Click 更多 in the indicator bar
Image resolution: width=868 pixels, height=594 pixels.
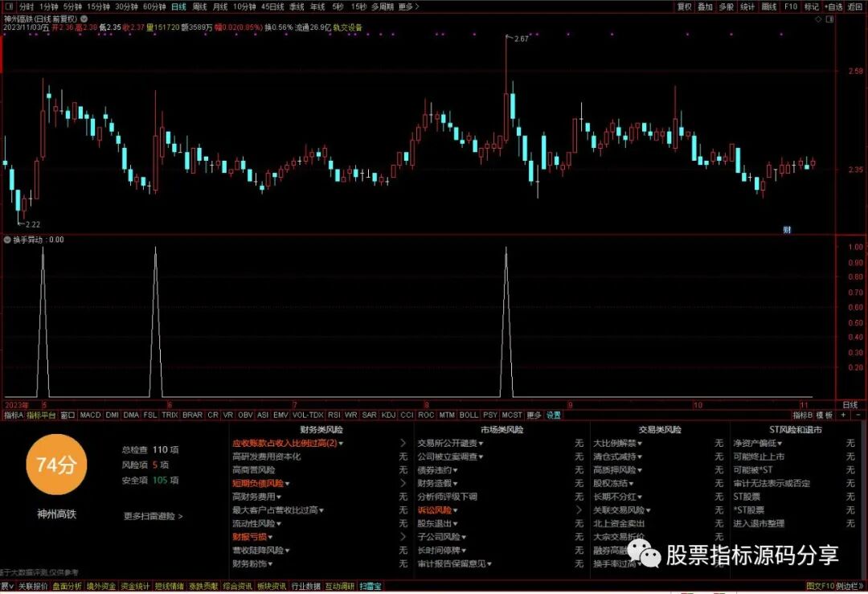[x=534, y=415]
